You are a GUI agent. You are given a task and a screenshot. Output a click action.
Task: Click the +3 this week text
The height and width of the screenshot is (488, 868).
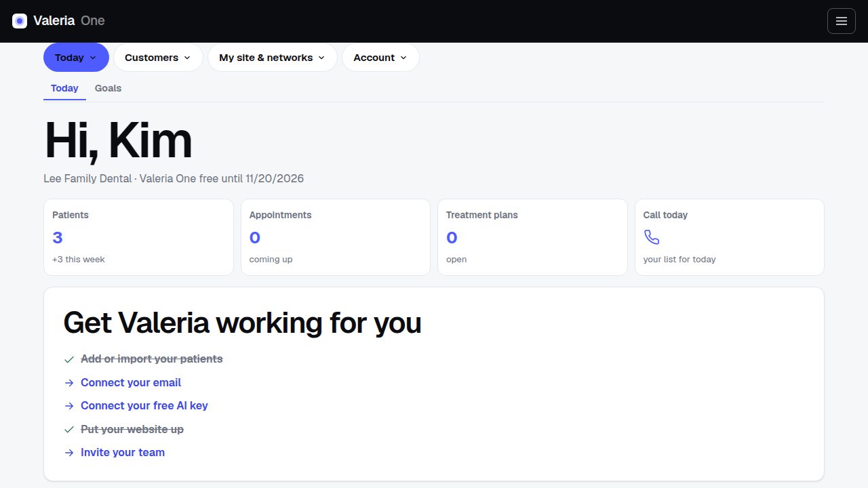point(79,260)
